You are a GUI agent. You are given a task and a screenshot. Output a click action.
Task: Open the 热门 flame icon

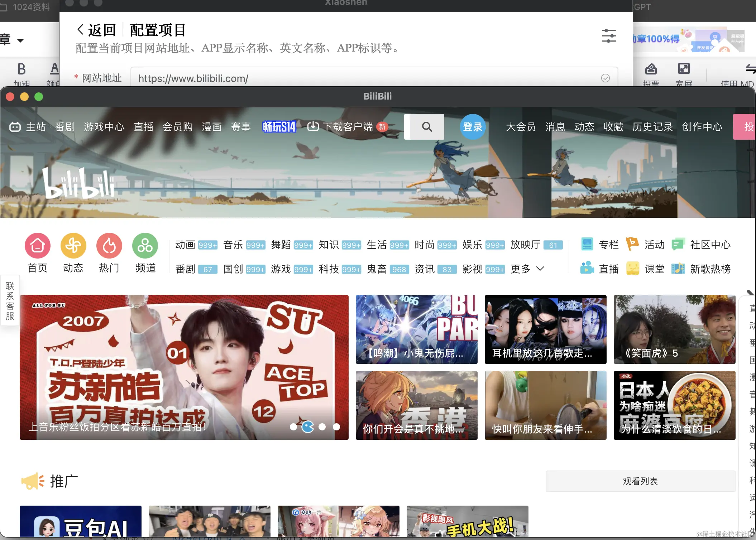[x=109, y=246]
